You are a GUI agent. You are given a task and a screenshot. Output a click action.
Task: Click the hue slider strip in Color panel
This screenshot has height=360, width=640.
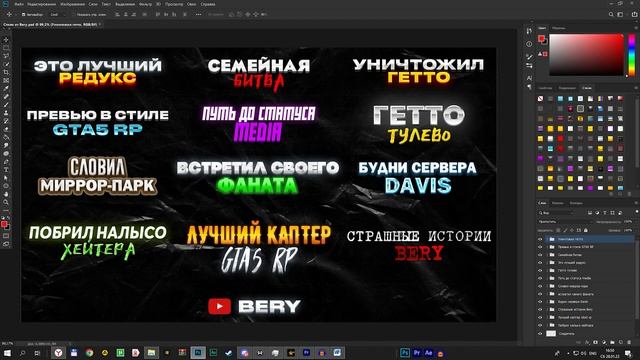(631, 55)
